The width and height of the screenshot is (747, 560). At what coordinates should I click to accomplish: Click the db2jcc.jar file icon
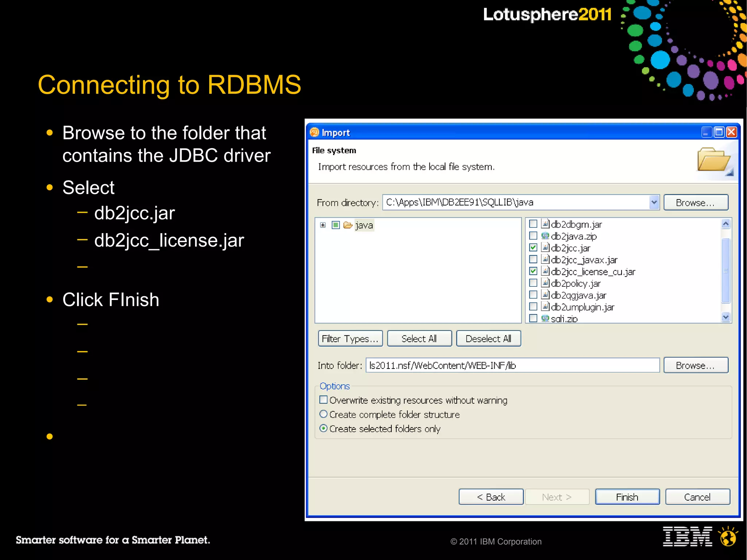point(545,247)
